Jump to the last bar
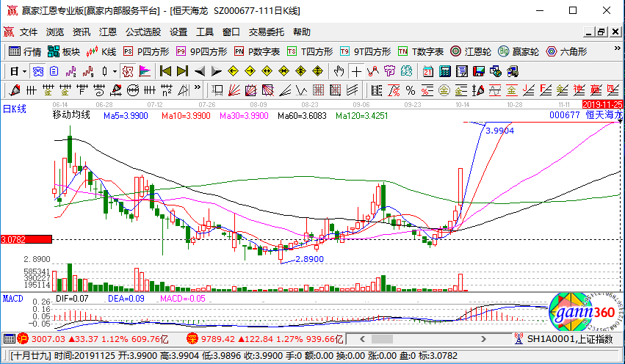The height and width of the screenshot is (364, 625). [182, 72]
